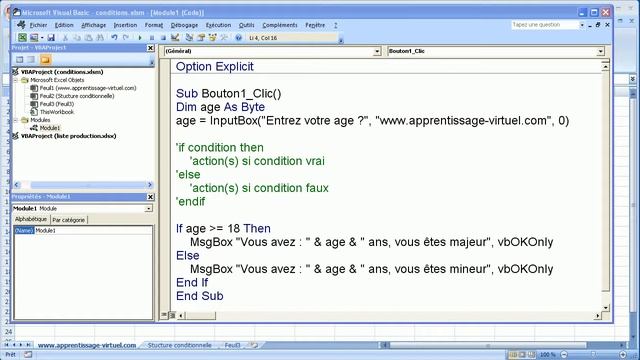Select the Alphabétique properties tab
Viewport: 640px width, 360px height.
[31, 220]
